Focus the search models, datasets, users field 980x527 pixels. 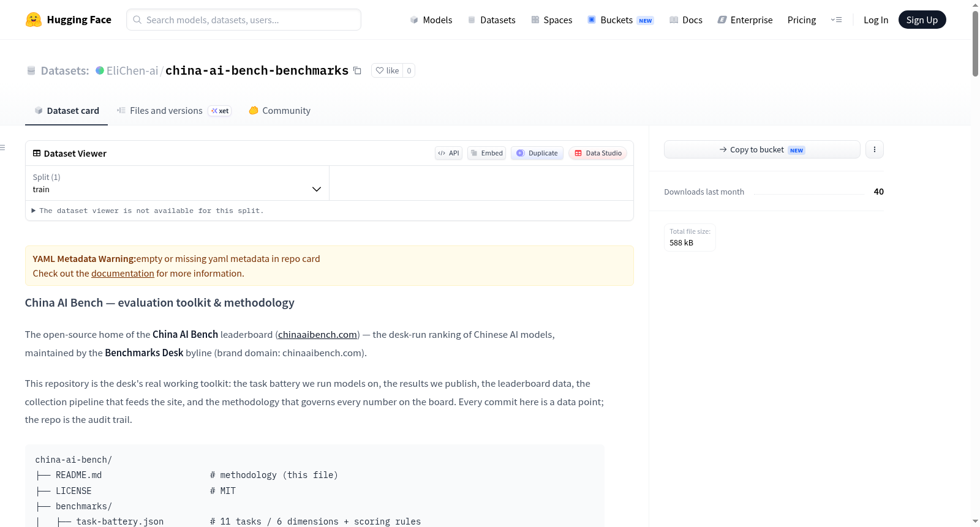pos(244,20)
